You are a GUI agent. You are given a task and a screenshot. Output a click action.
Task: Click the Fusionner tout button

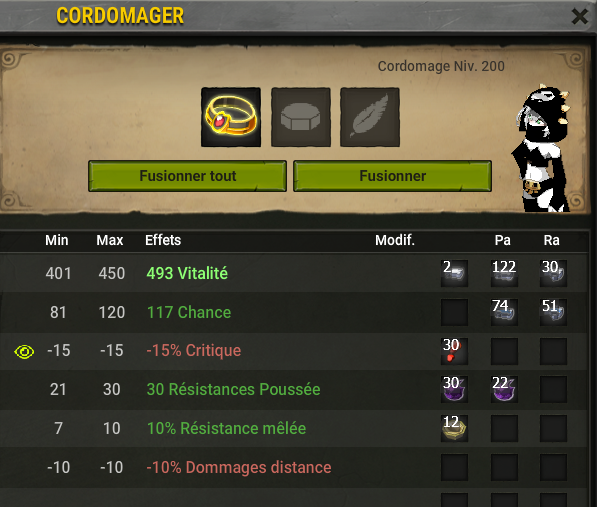point(187,176)
